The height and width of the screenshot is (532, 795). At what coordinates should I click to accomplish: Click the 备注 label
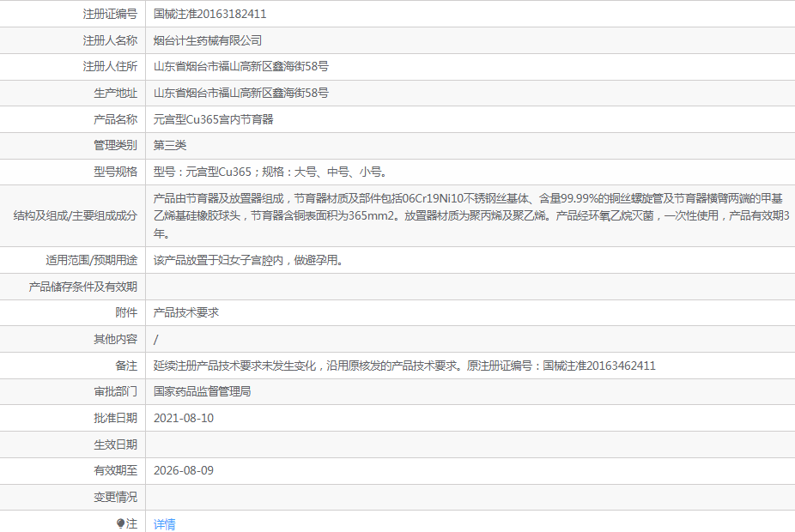(x=126, y=366)
